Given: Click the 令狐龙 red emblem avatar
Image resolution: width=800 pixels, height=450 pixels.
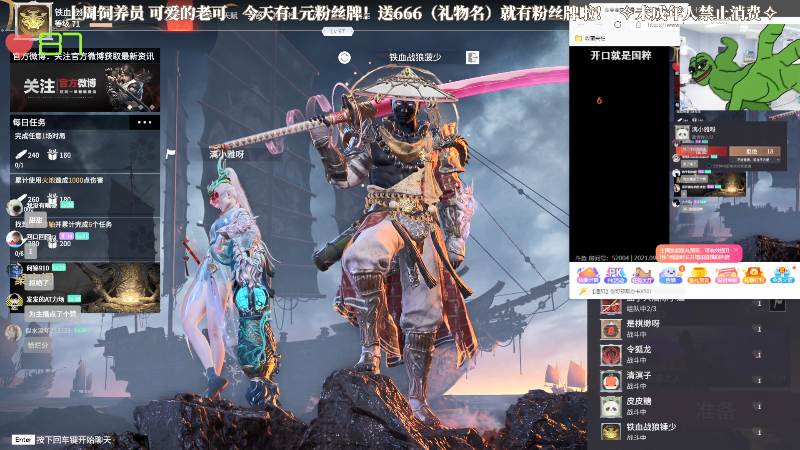Looking at the screenshot, I should [x=610, y=355].
